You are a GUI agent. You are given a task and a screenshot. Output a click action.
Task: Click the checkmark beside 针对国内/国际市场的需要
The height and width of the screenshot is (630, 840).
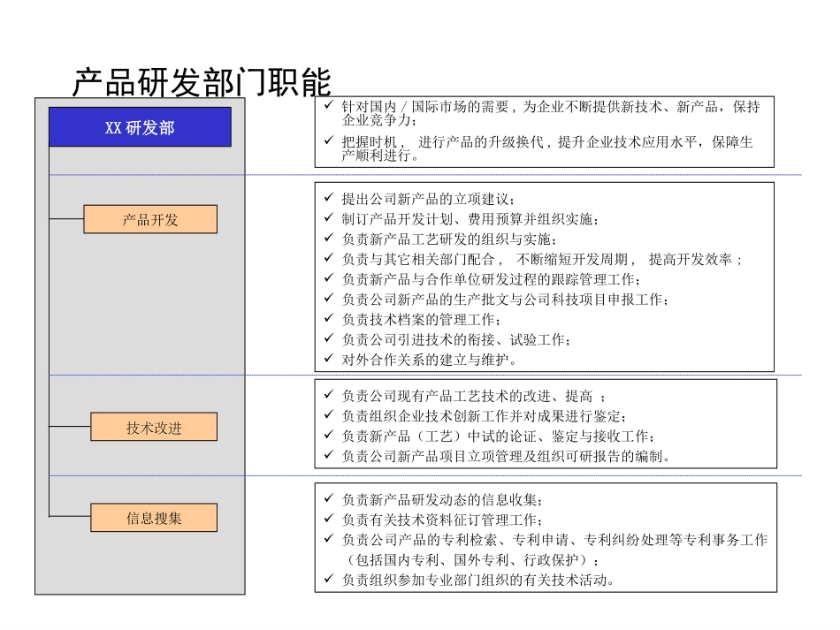coord(328,105)
